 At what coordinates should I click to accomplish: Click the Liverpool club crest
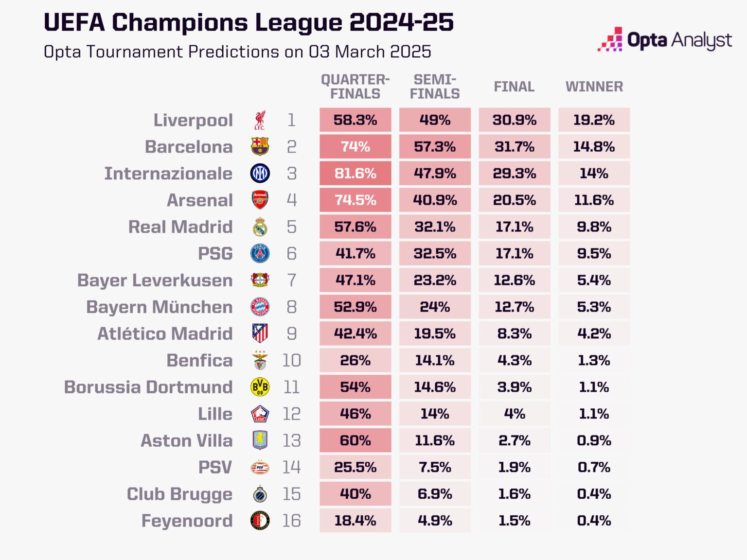coord(260,120)
